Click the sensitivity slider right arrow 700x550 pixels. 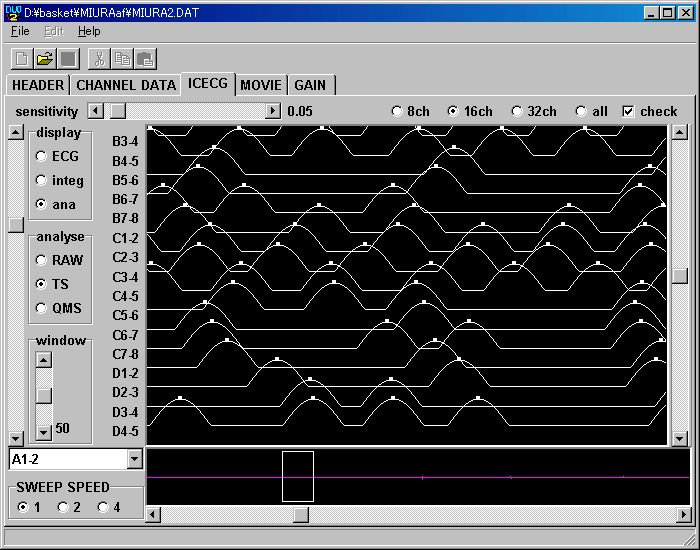click(273, 111)
